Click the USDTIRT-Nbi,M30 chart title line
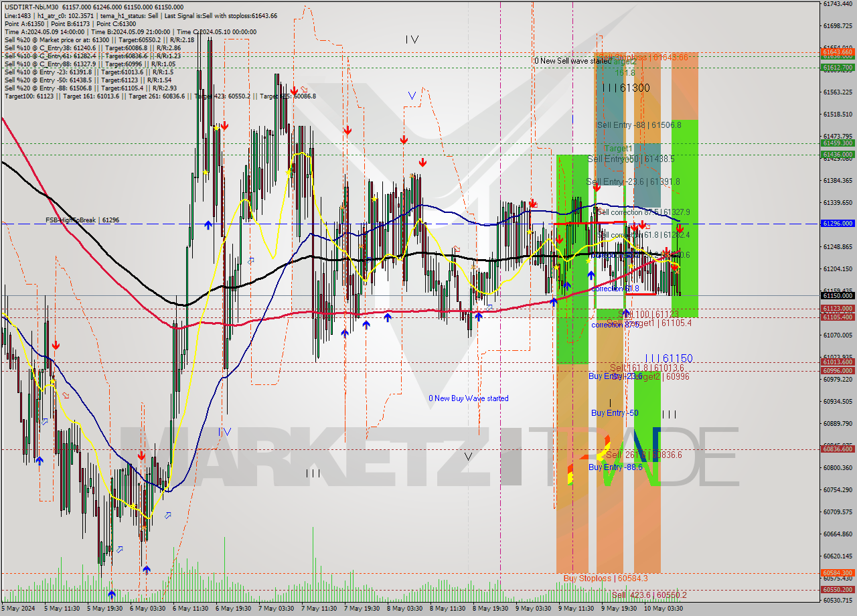857x616 pixels. point(94,7)
